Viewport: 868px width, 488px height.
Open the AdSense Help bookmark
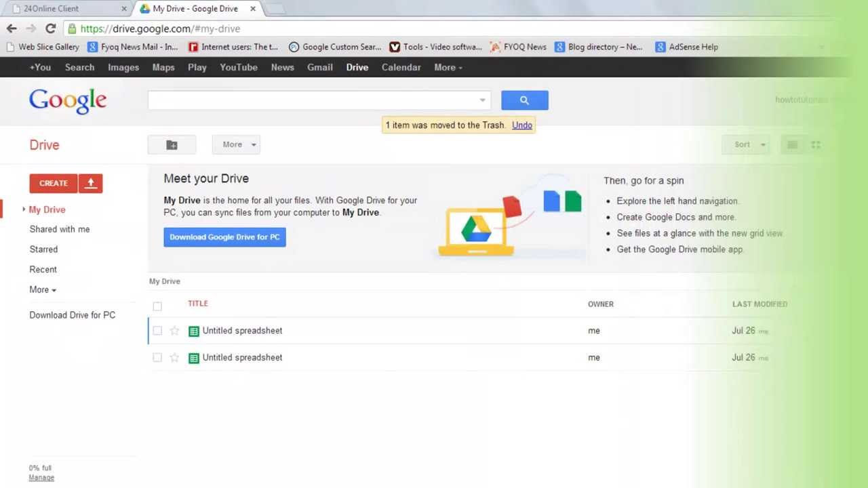click(x=686, y=47)
